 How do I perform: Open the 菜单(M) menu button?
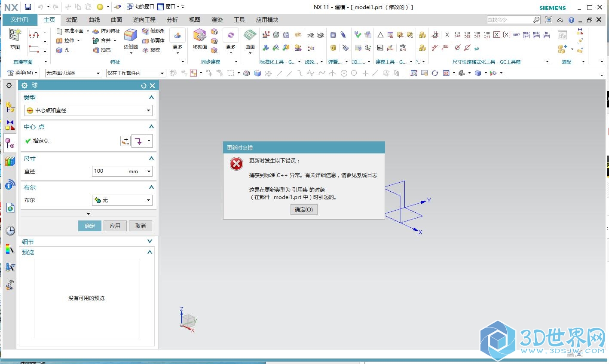click(22, 73)
